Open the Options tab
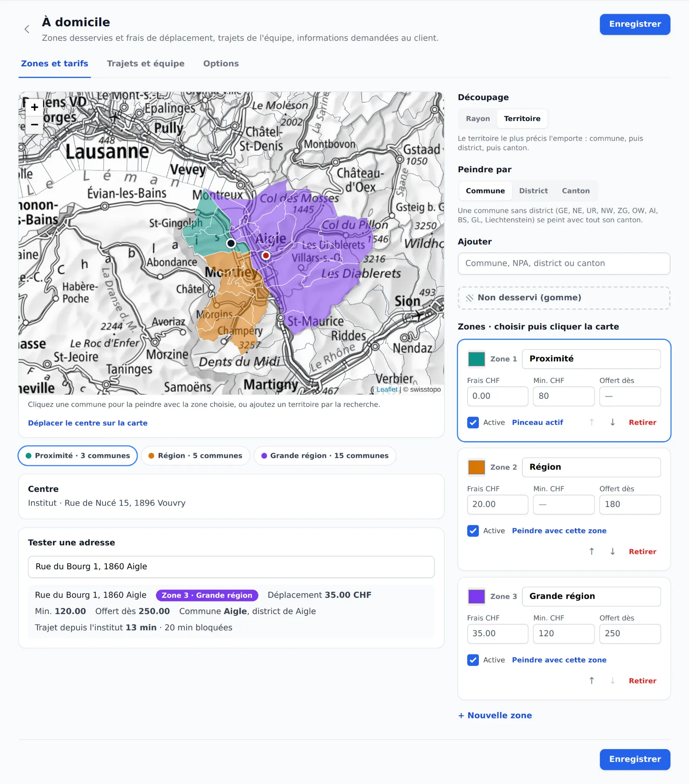The width and height of the screenshot is (689, 784). [x=221, y=64]
